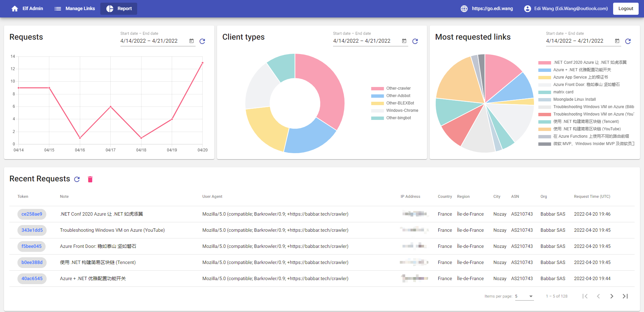Viewport: 644px width, 312px height.
Task: Refresh the Recent Requests table
Action: pos(77,179)
